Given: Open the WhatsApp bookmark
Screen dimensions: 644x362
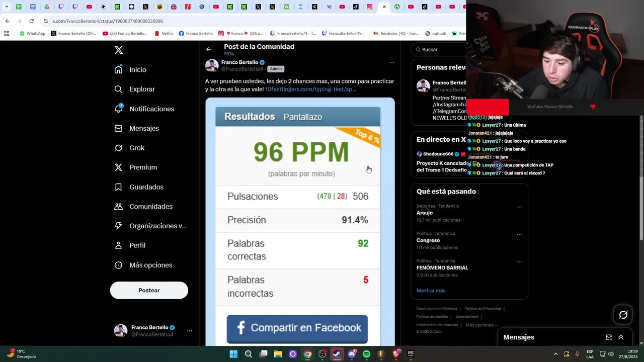Looking at the screenshot, I should point(32,34).
